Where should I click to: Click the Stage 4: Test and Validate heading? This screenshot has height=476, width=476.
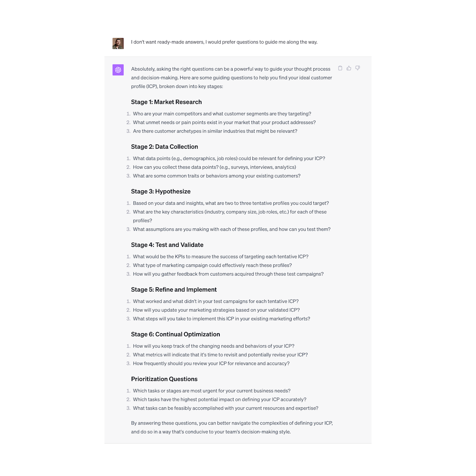tap(167, 245)
